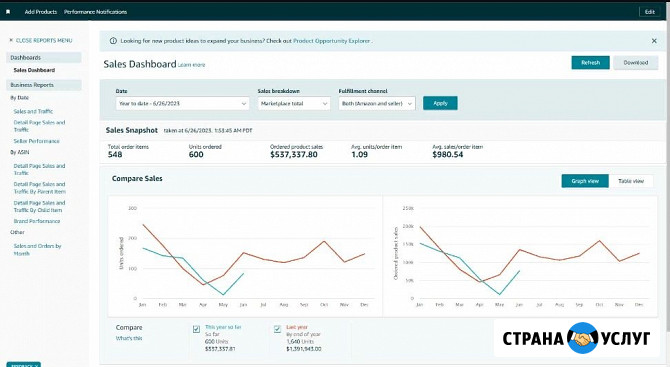
Task: Click the Learn more link
Action: click(191, 65)
